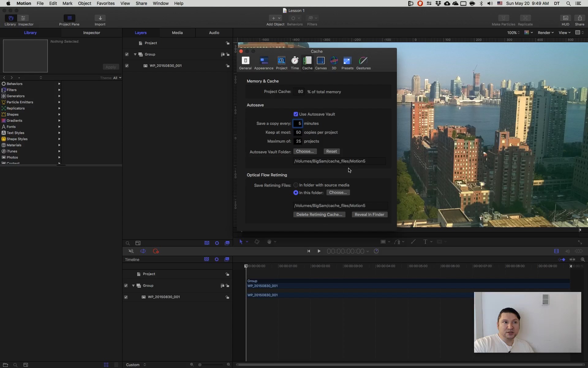This screenshot has width=588, height=368.
Task: Click the Project Cache percentage field
Action: click(299, 92)
